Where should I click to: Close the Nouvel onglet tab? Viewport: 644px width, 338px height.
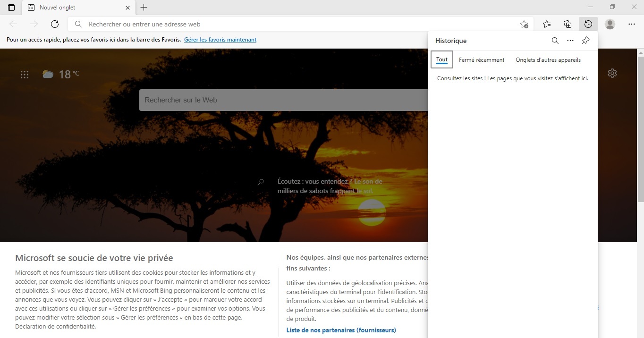pyautogui.click(x=127, y=8)
